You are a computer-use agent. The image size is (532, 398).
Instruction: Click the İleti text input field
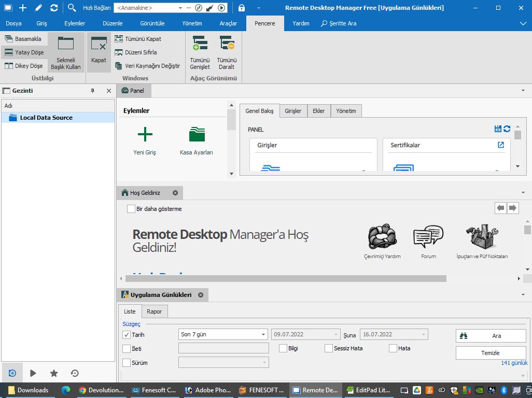click(223, 348)
